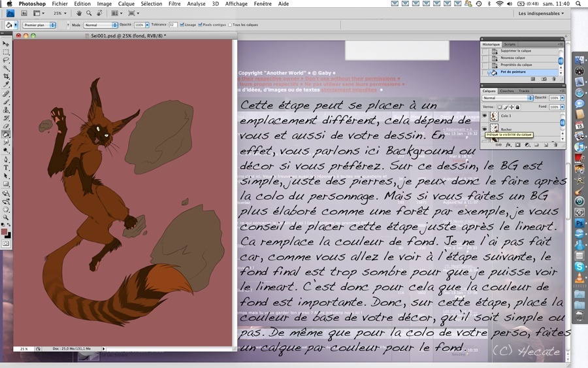This screenshot has height=368, width=588.
Task: Switch to the Tracés tab
Action: tap(524, 91)
